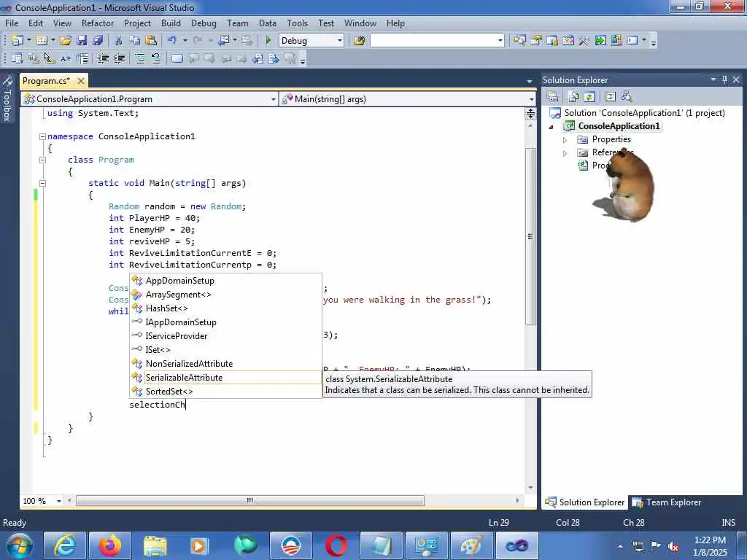Click View Code icon in Solution Explorer

click(x=611, y=97)
